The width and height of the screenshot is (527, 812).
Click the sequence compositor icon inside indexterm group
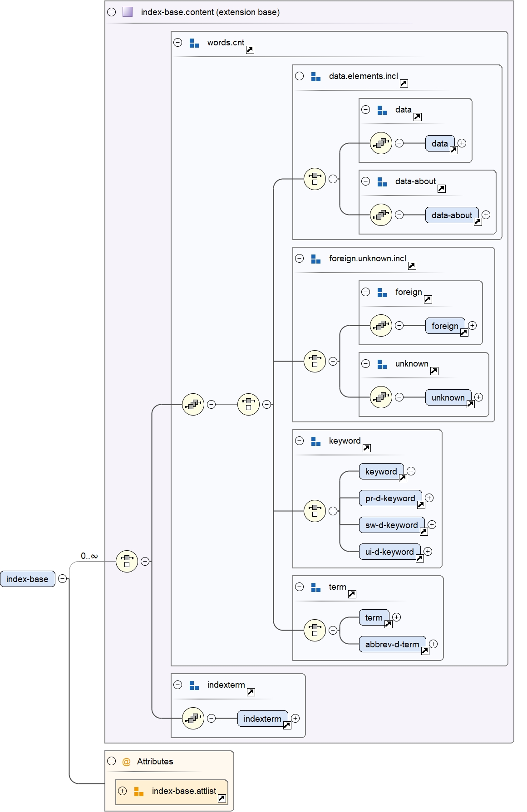pyautogui.click(x=193, y=718)
